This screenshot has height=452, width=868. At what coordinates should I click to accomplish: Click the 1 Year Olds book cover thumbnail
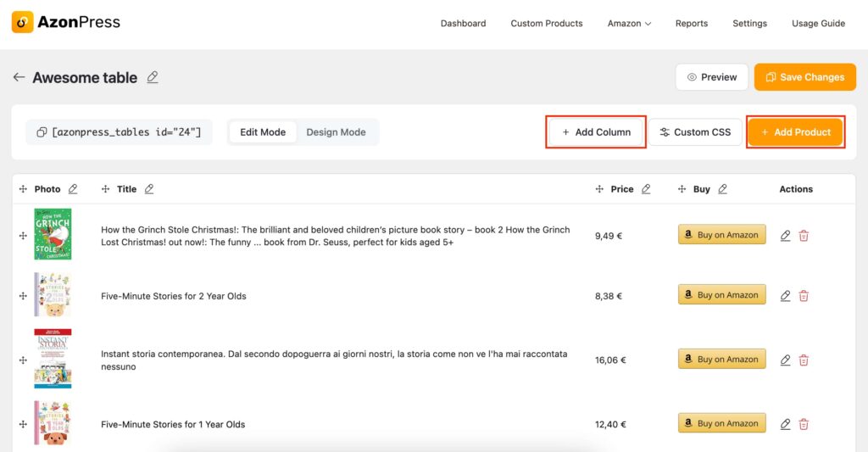(53, 423)
